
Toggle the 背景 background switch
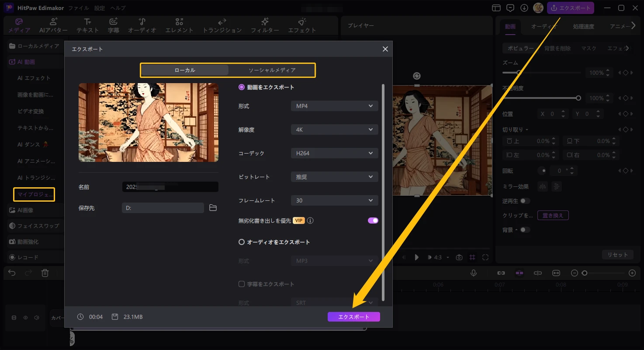pyautogui.click(x=525, y=230)
